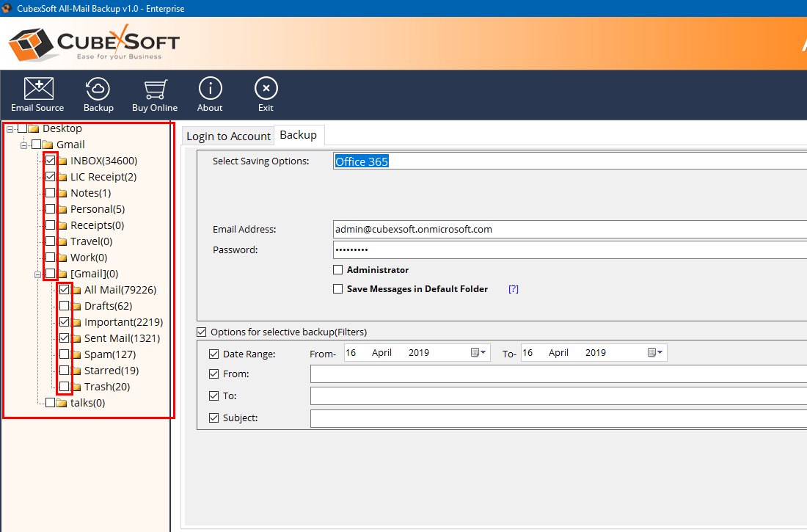The width and height of the screenshot is (807, 532).
Task: Uncheck the Date Range filter checkbox
Action: 214,354
